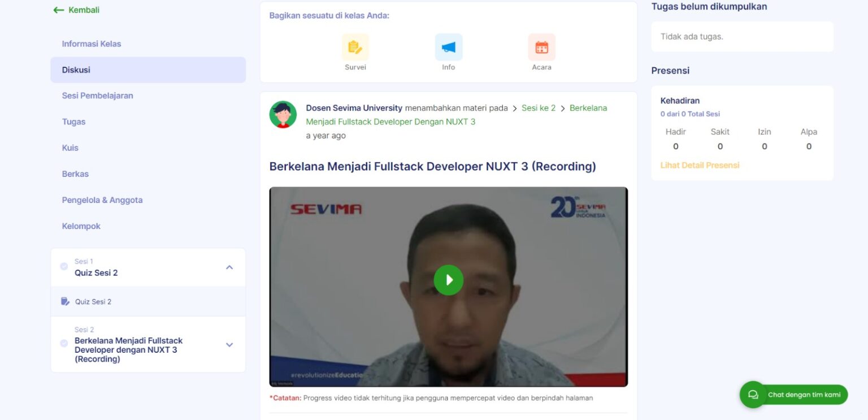This screenshot has height=420, width=868.
Task: Play the NUXT 3 recording video
Action: pos(448,280)
